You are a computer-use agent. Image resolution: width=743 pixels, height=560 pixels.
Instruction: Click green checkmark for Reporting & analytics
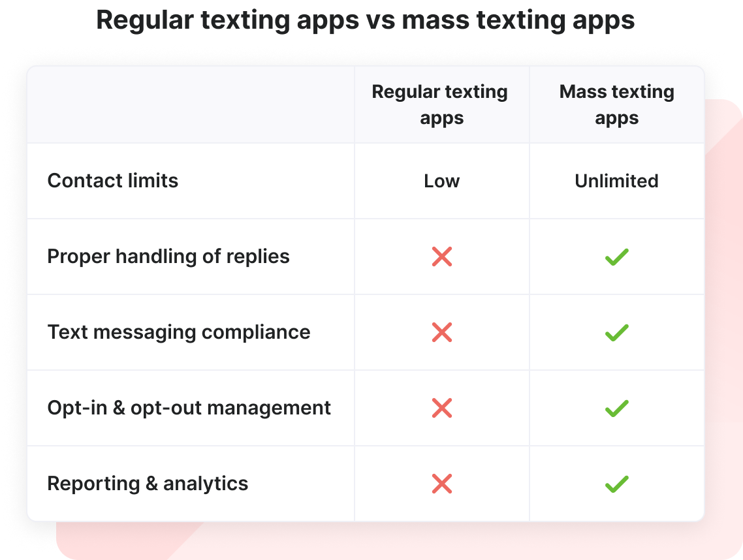[x=616, y=484]
